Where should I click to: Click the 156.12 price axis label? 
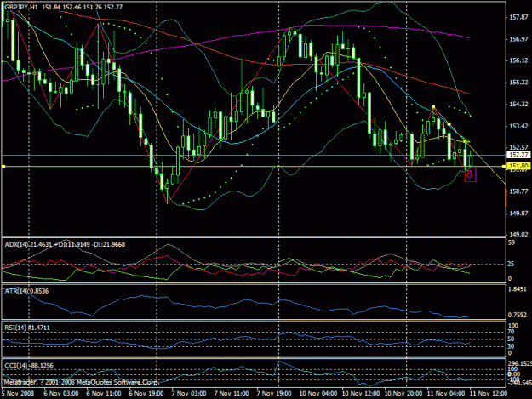518,60
